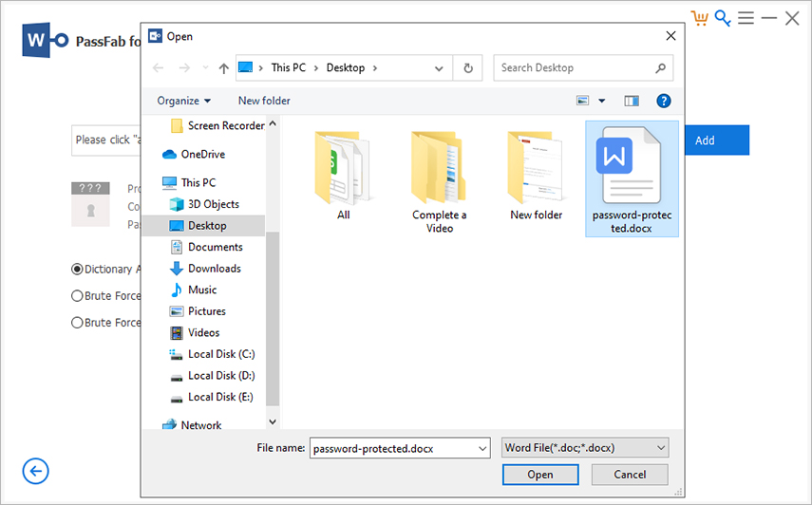The width and height of the screenshot is (812, 505).
Task: Click the Open button
Action: [540, 475]
